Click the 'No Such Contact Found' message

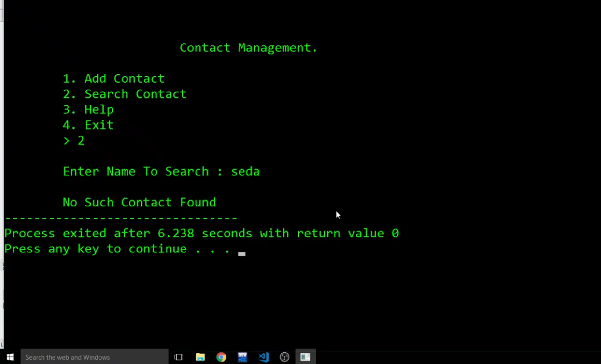tap(139, 202)
